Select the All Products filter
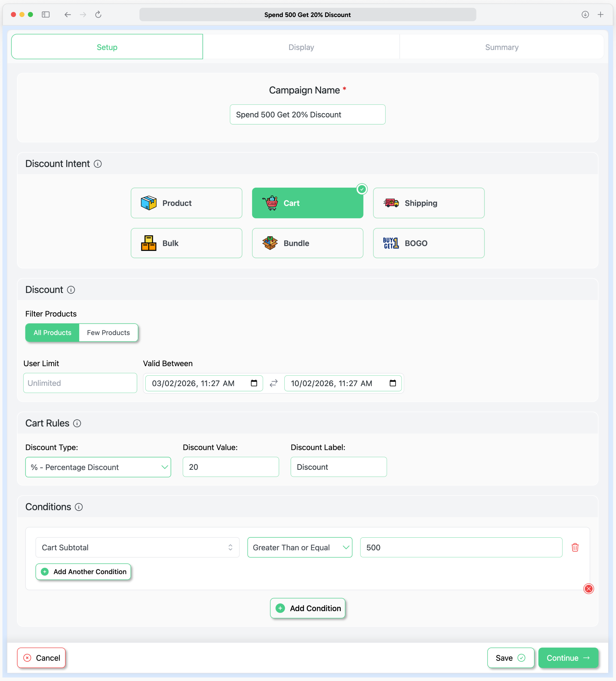This screenshot has width=616, height=681. (x=52, y=332)
